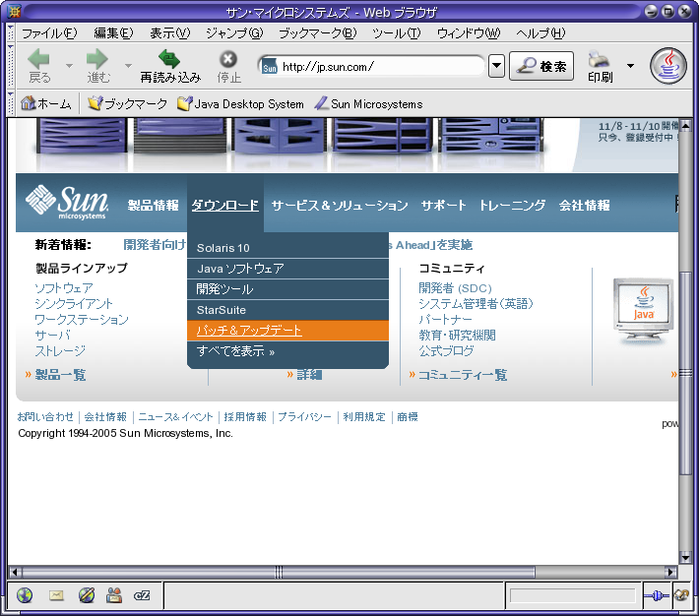Click the Forward (進む) arrow icon

point(97,59)
